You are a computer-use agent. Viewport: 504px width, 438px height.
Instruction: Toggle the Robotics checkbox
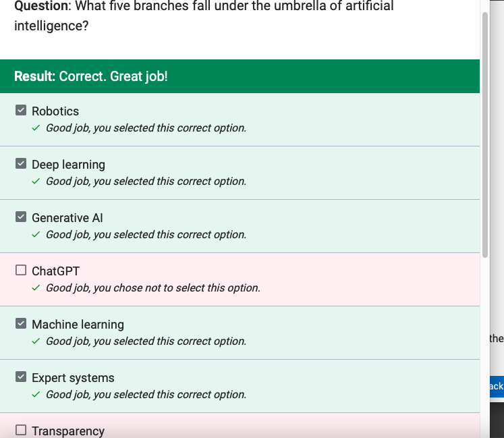pos(21,110)
